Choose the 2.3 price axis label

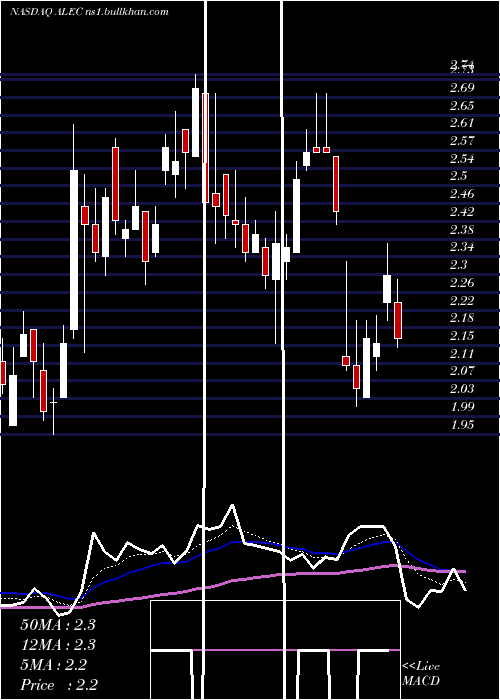click(x=458, y=265)
